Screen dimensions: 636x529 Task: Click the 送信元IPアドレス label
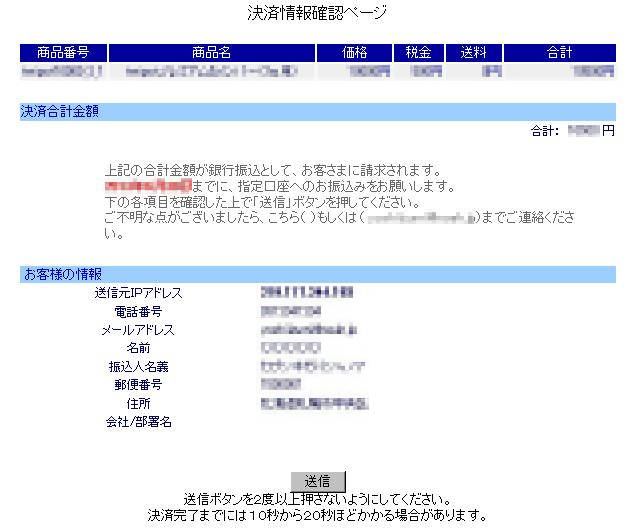(138, 293)
